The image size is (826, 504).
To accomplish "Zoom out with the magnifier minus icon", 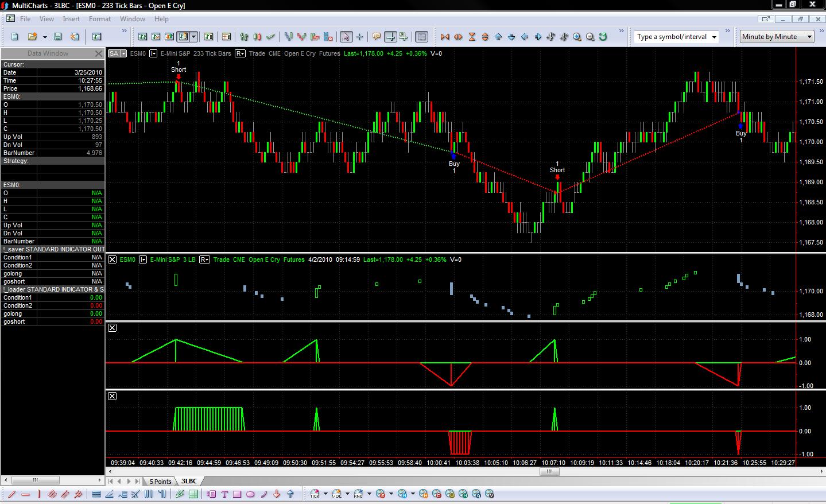I will [x=590, y=37].
